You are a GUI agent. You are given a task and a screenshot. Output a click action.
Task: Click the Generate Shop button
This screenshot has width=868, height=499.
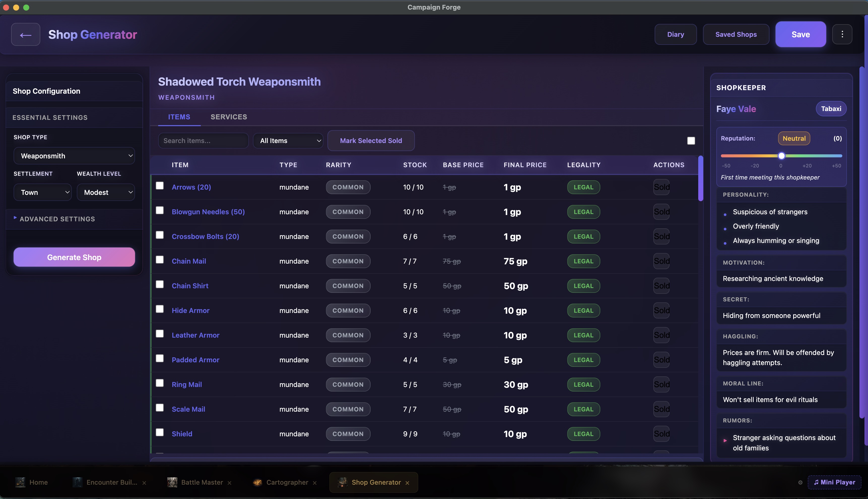74,257
